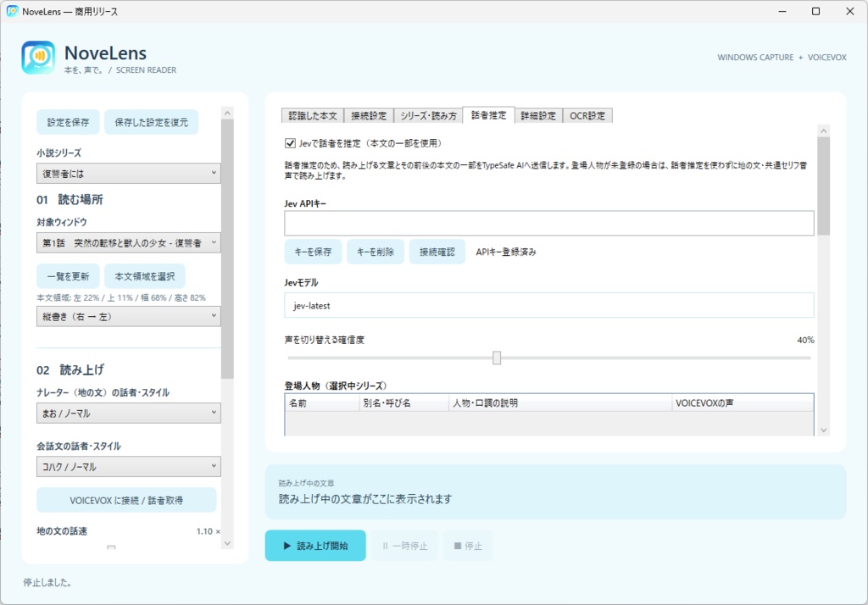
Task: Click the left panel scroll-down arrow
Action: [x=227, y=543]
